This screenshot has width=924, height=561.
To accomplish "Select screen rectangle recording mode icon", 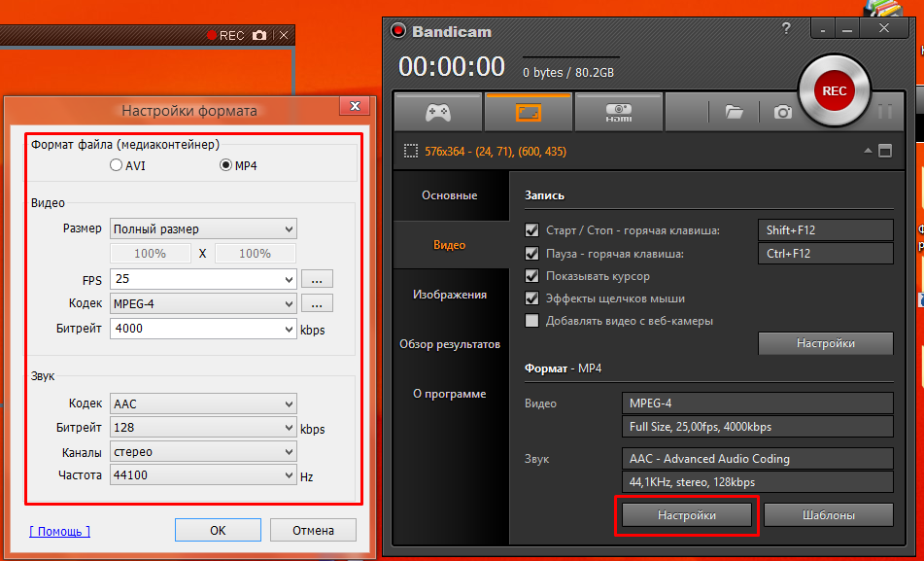I will point(528,112).
